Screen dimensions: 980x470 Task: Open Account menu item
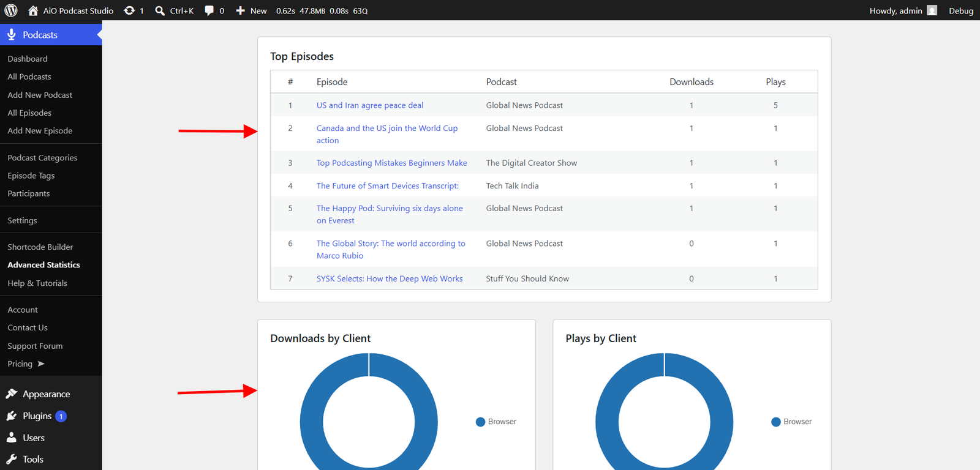coord(23,310)
